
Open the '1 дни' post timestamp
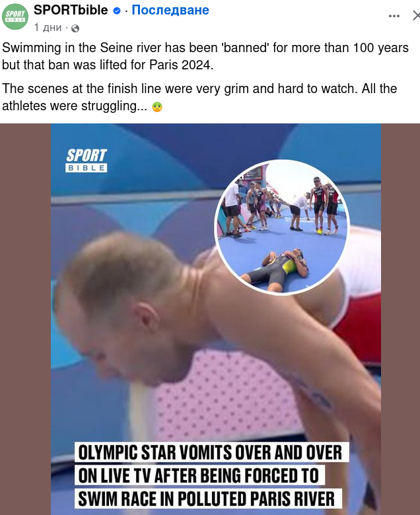coord(48,27)
